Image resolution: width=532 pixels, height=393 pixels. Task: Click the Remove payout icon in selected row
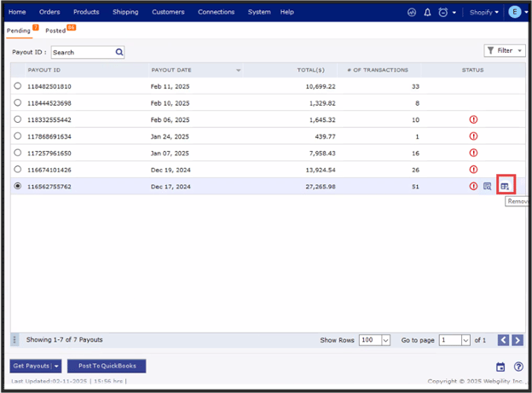(505, 186)
